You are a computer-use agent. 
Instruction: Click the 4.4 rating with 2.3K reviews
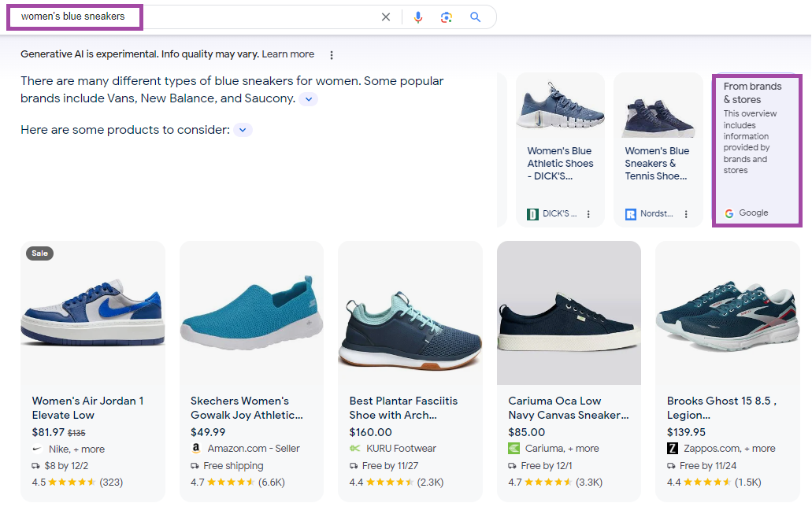coord(396,483)
